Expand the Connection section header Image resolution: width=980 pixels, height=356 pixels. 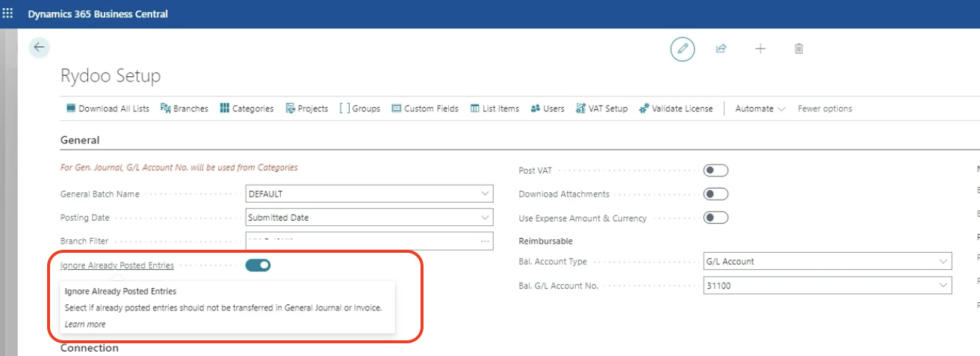[x=89, y=348]
